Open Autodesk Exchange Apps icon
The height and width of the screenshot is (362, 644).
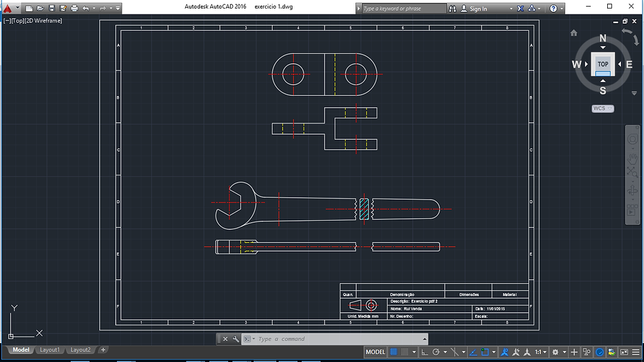(520, 9)
